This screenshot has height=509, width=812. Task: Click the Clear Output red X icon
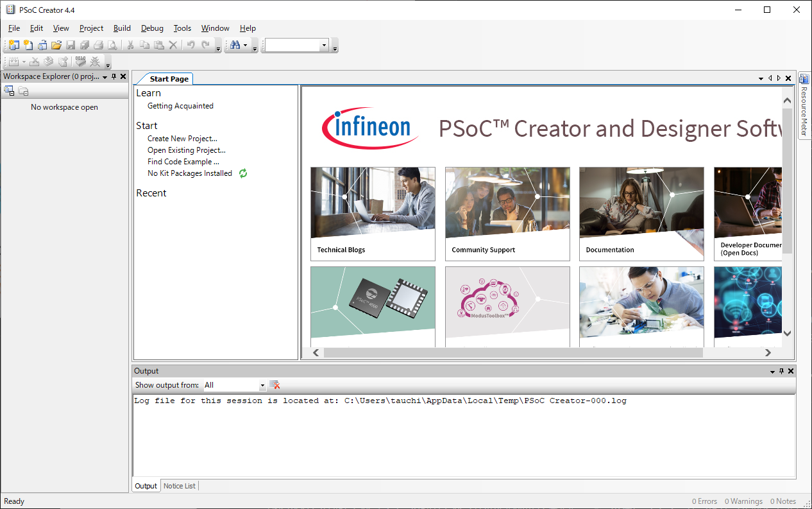pyautogui.click(x=275, y=384)
